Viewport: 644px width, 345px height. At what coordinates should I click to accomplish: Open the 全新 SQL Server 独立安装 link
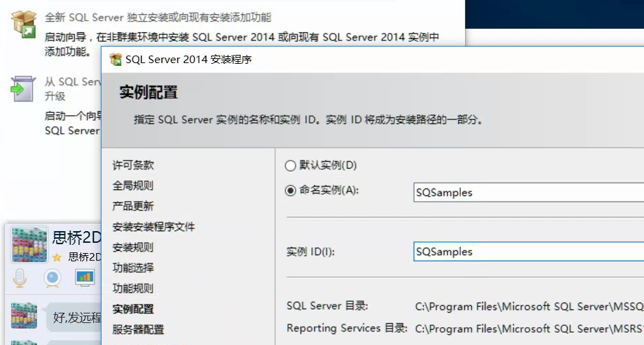coord(158,17)
